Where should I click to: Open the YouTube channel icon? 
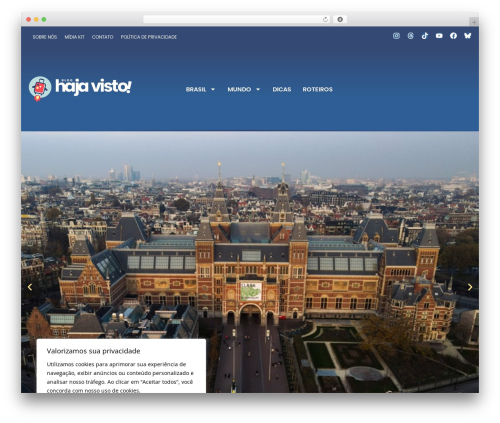coord(439,36)
